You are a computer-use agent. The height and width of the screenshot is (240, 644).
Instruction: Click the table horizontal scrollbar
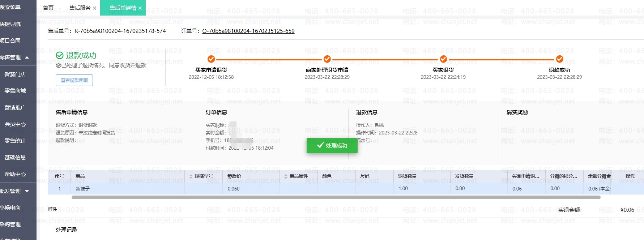coord(336,197)
